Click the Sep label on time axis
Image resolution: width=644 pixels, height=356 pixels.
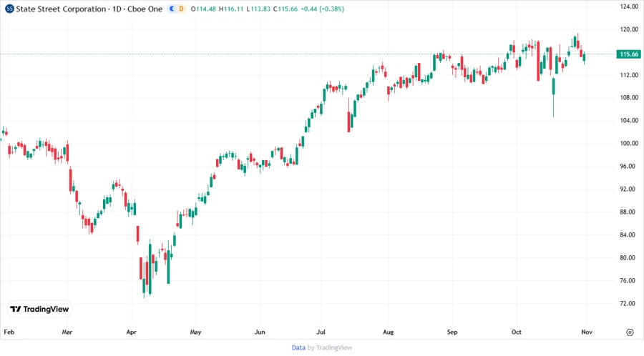click(x=452, y=332)
